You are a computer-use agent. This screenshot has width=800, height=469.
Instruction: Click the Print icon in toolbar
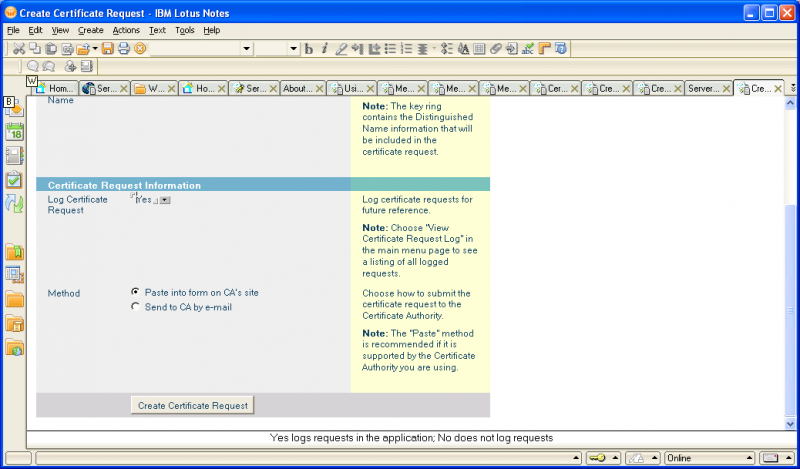point(124,48)
